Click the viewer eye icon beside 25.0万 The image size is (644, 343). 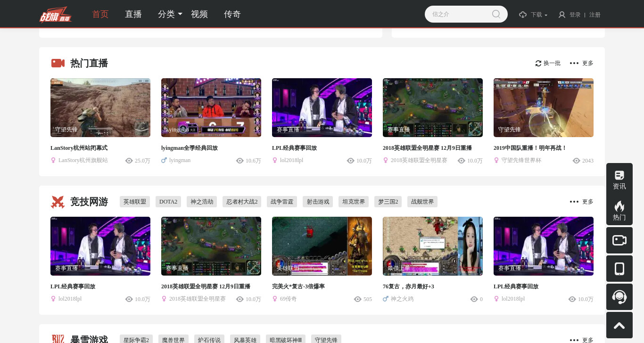[129, 161]
